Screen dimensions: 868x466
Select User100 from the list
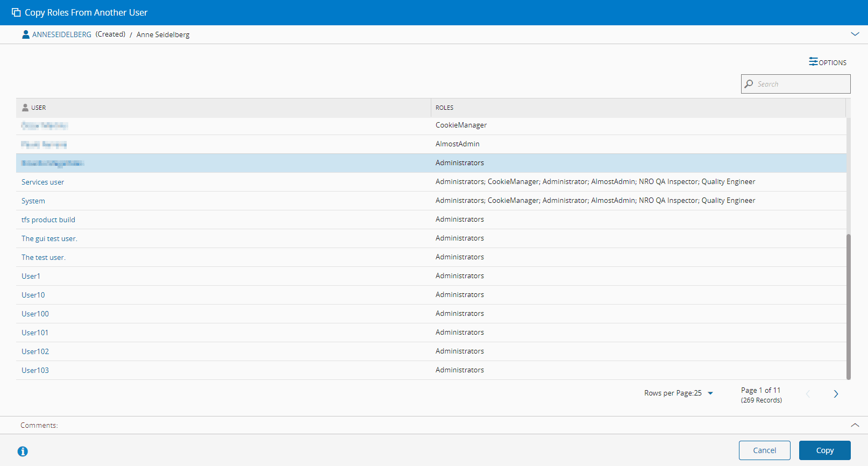(35, 314)
